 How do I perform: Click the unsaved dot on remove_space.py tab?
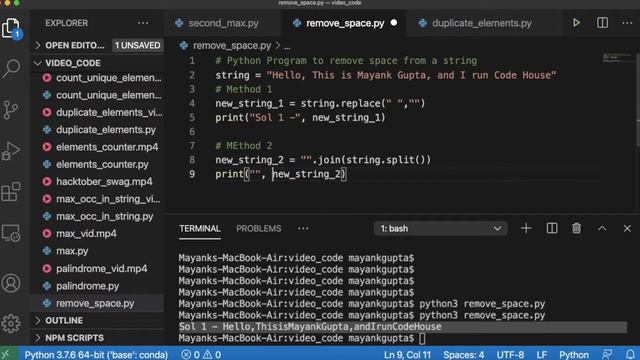coord(394,22)
